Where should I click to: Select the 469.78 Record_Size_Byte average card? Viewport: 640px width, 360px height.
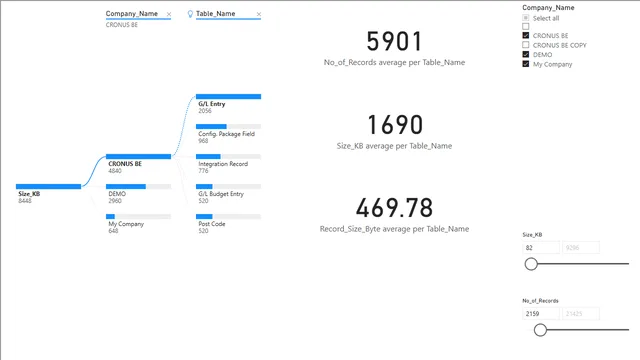point(394,215)
